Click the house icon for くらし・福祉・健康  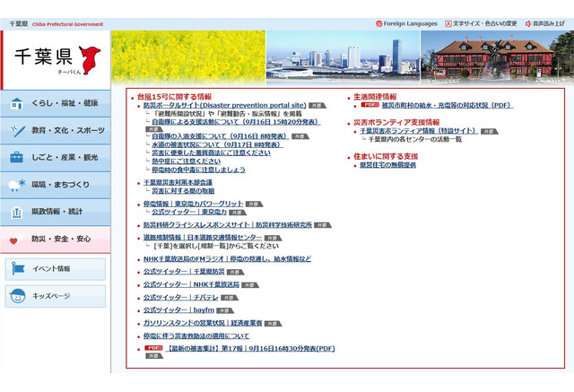pyautogui.click(x=18, y=103)
